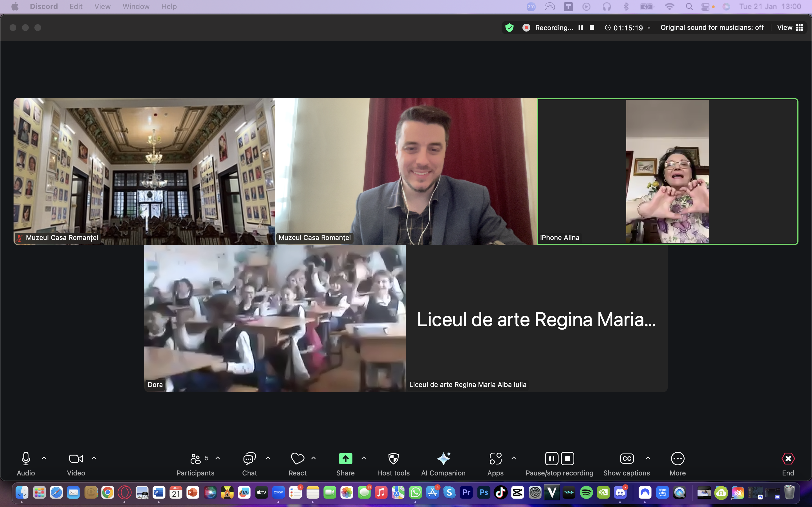Open Host tools shield icon
The height and width of the screenshot is (507, 812).
(393, 459)
